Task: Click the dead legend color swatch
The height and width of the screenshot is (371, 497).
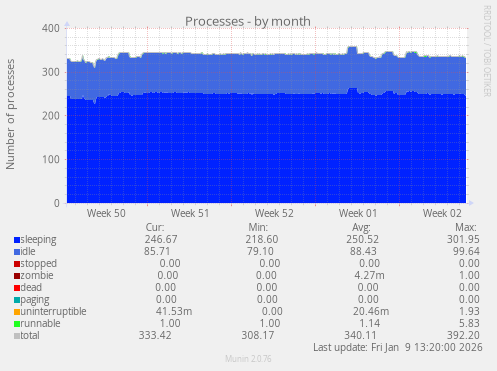Action: click(17, 288)
